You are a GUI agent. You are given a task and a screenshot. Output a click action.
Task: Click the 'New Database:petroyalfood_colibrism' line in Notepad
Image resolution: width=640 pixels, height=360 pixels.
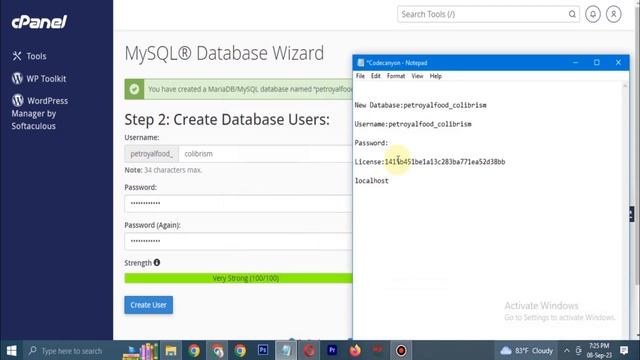click(x=420, y=105)
